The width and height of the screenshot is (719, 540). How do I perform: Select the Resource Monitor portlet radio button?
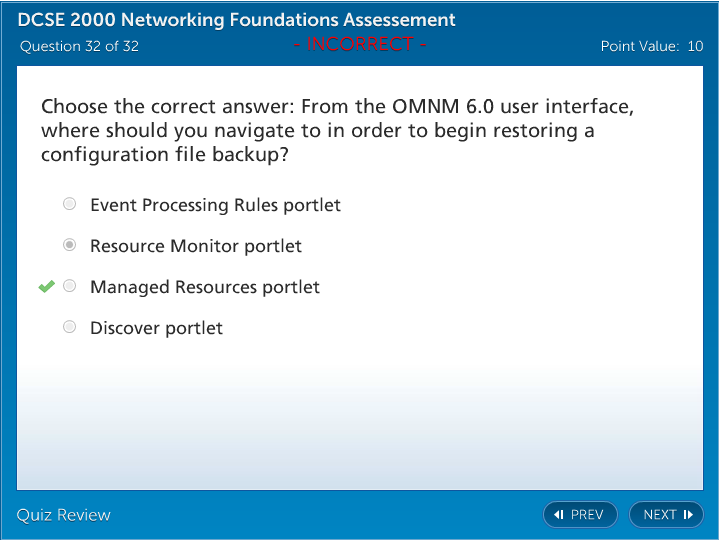[70, 245]
